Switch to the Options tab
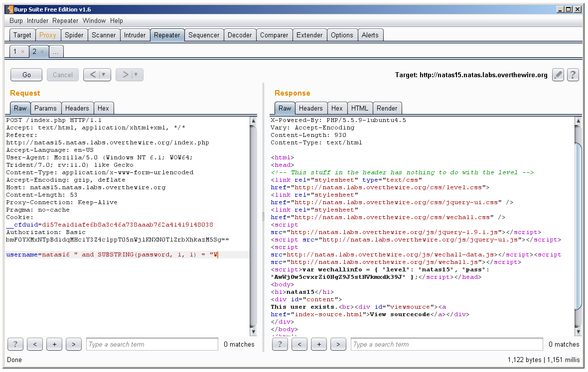588x372 pixels. [x=342, y=35]
